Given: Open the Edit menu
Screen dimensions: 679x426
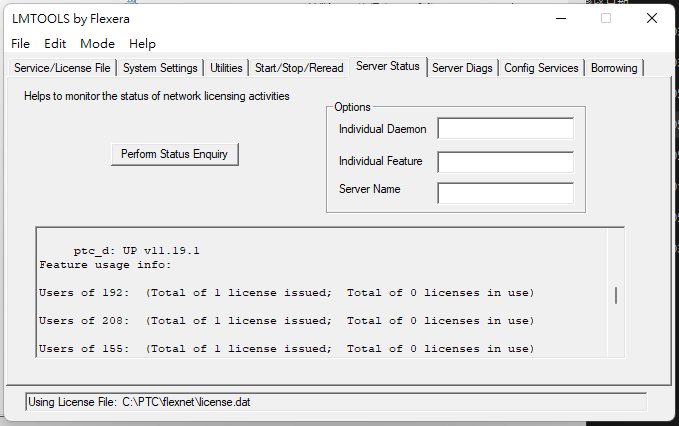Looking at the screenshot, I should click(55, 44).
